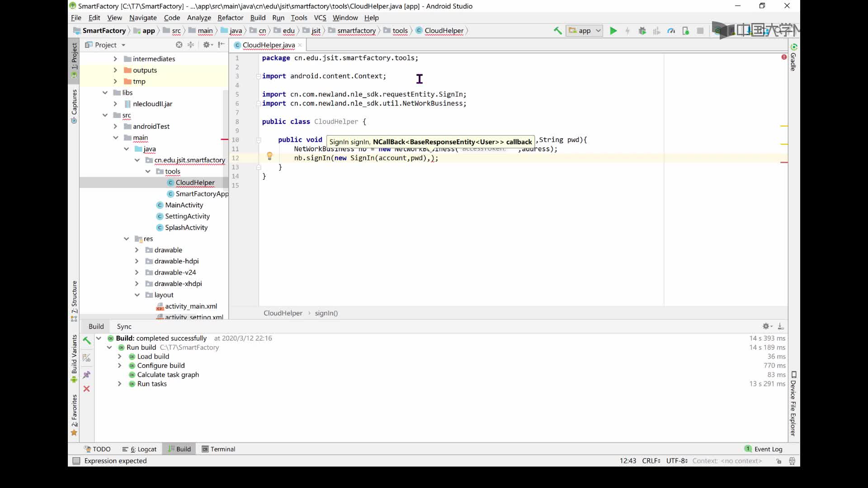Image resolution: width=868 pixels, height=488 pixels.
Task: Open the app run configuration dropdown
Action: pyautogui.click(x=584, y=31)
